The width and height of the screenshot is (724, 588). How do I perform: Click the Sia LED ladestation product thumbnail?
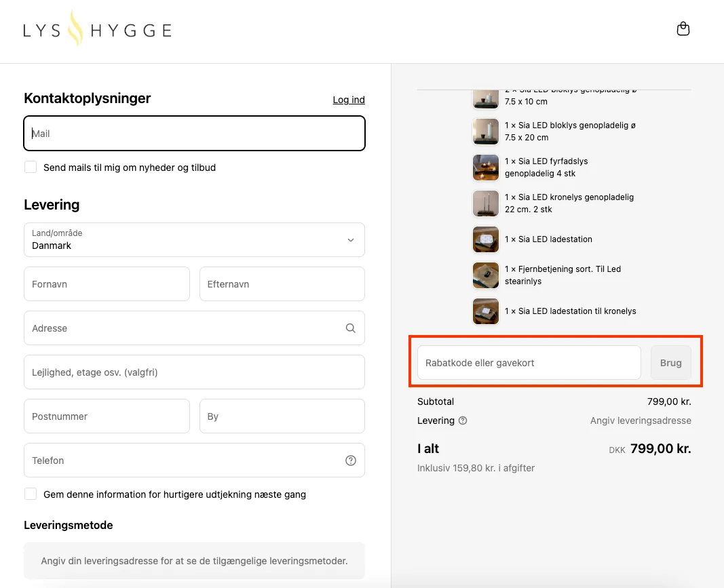pos(485,239)
